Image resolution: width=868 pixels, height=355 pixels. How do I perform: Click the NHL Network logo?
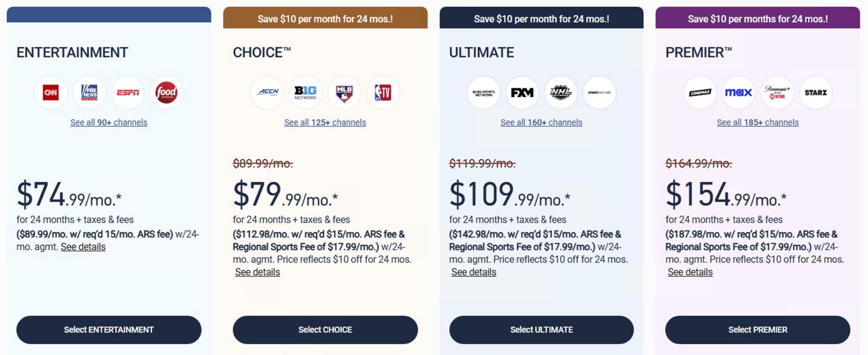pos(561,92)
